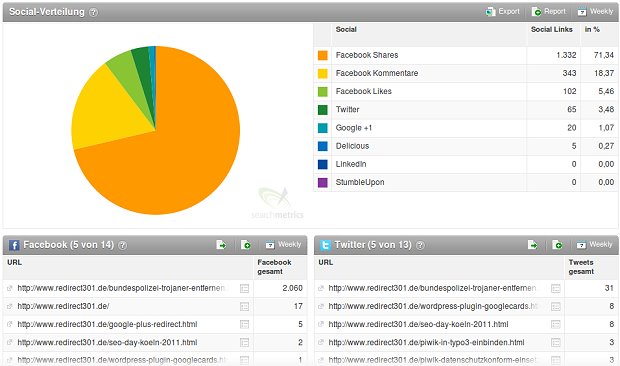Open help icon next to Twitter (5 von 13)
620x366 pixels.
click(420, 245)
